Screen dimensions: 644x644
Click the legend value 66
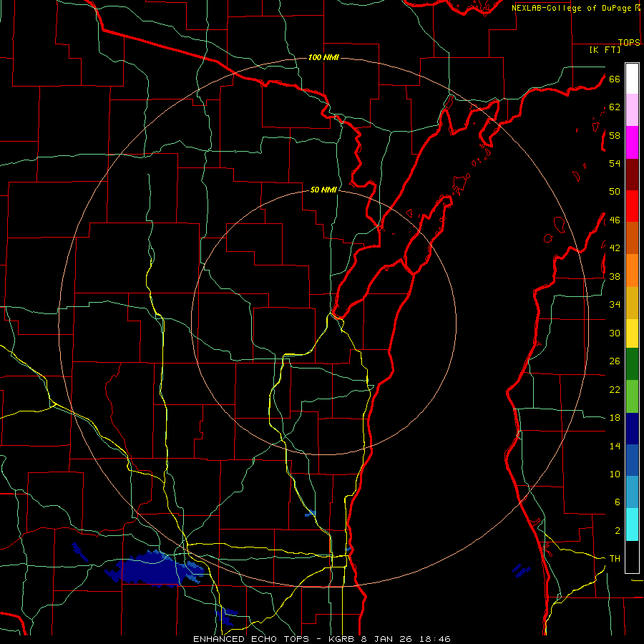pos(615,79)
